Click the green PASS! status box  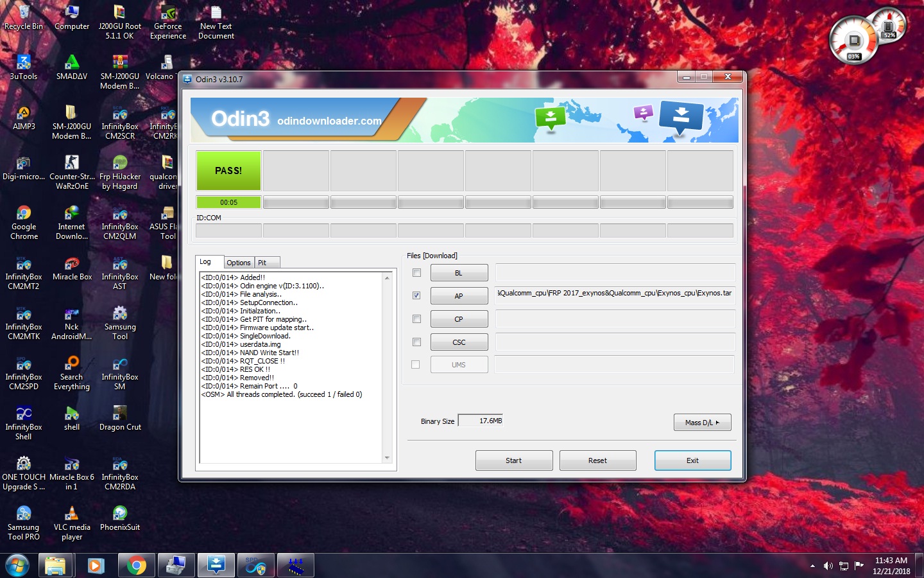pyautogui.click(x=228, y=171)
